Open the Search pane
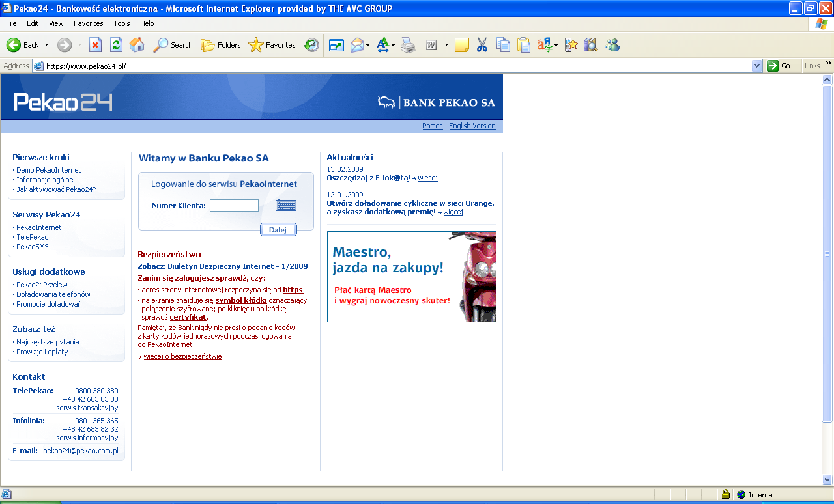The height and width of the screenshot is (504, 834). [x=173, y=45]
